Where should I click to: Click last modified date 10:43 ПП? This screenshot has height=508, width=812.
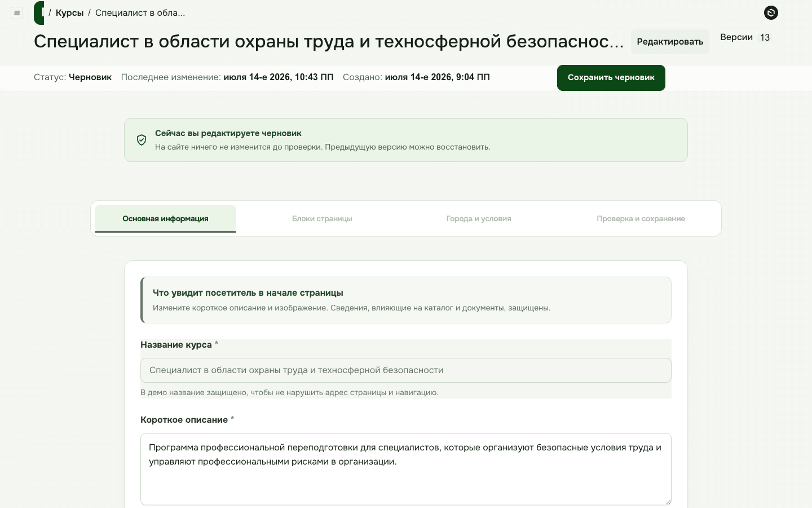(x=279, y=77)
